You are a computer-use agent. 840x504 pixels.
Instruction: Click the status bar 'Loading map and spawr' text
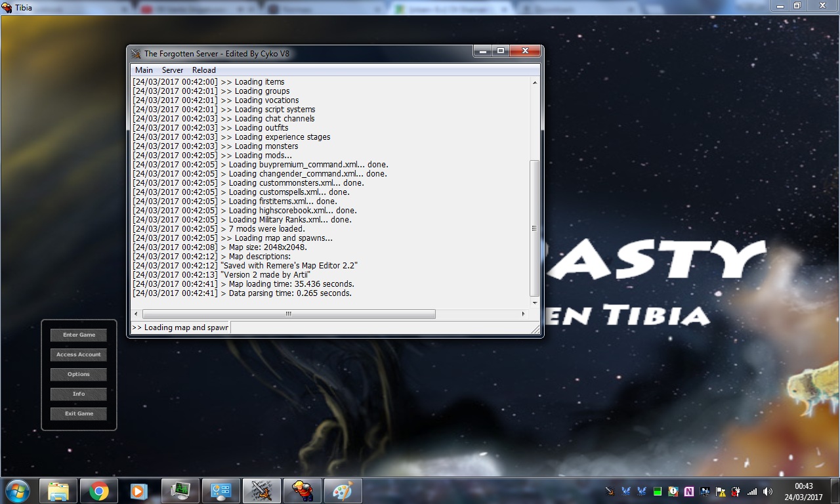[180, 327]
